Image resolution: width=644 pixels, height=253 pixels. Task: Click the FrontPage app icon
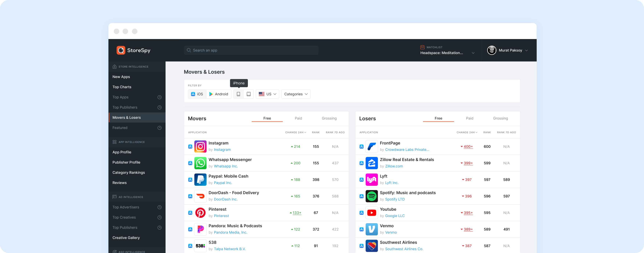pos(372,146)
